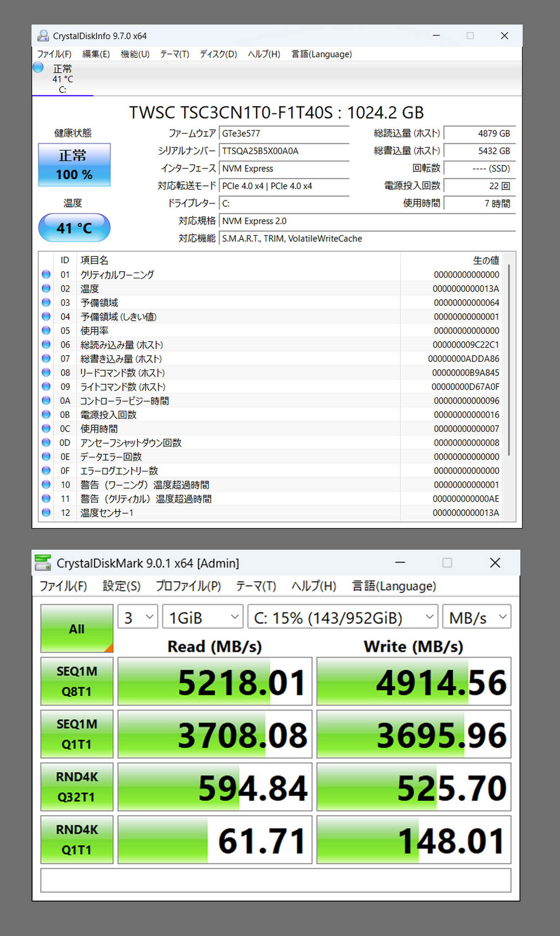Click status orb of ID 05 使用率 row

[46, 331]
